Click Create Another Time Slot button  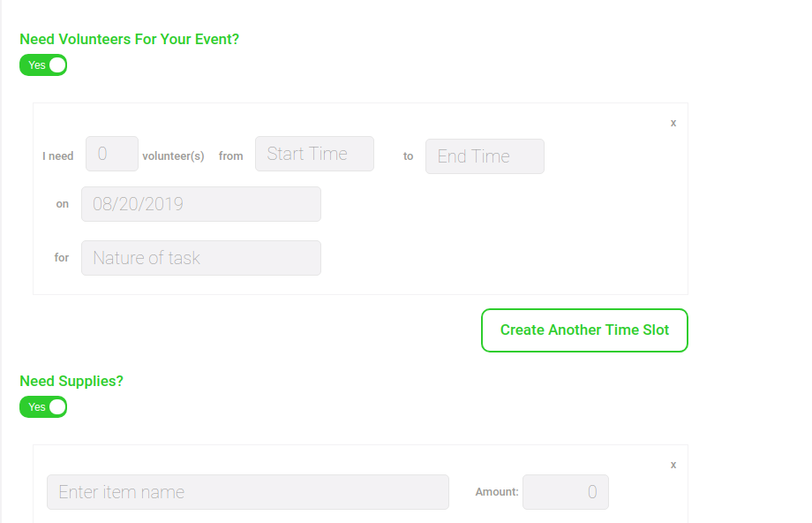coord(584,330)
